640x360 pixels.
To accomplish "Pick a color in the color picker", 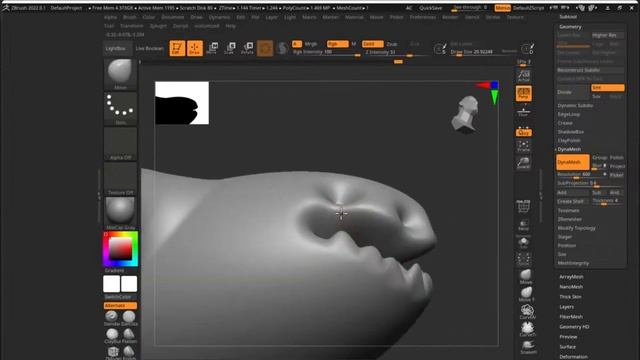I will 120,249.
